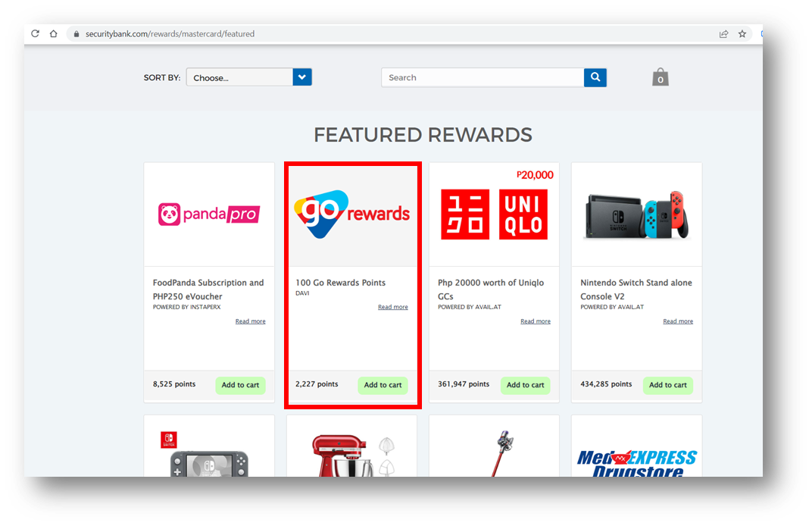Read more about Go Rewards Points

(x=392, y=307)
